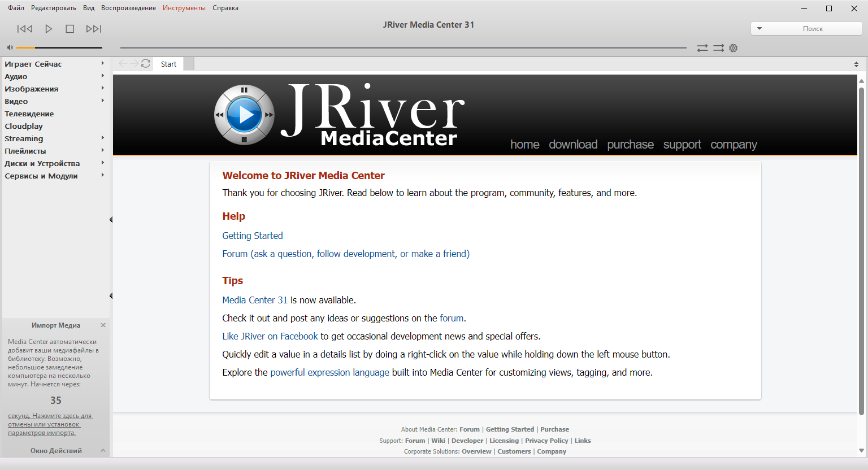This screenshot has width=868, height=470.
Task: Maximize the JRiver Media Center window
Action: [829, 8]
